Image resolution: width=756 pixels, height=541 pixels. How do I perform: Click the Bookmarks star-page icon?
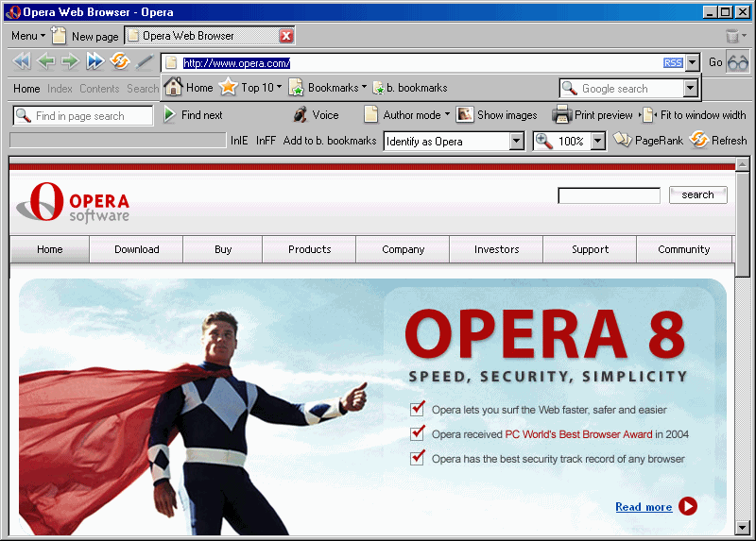[296, 87]
